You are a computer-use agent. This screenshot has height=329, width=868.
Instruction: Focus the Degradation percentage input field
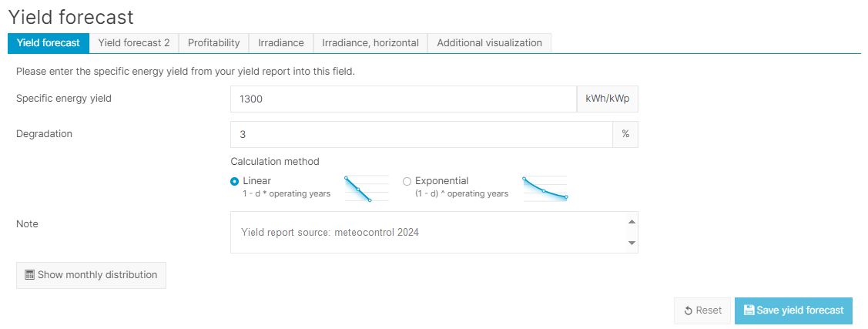pyautogui.click(x=421, y=134)
